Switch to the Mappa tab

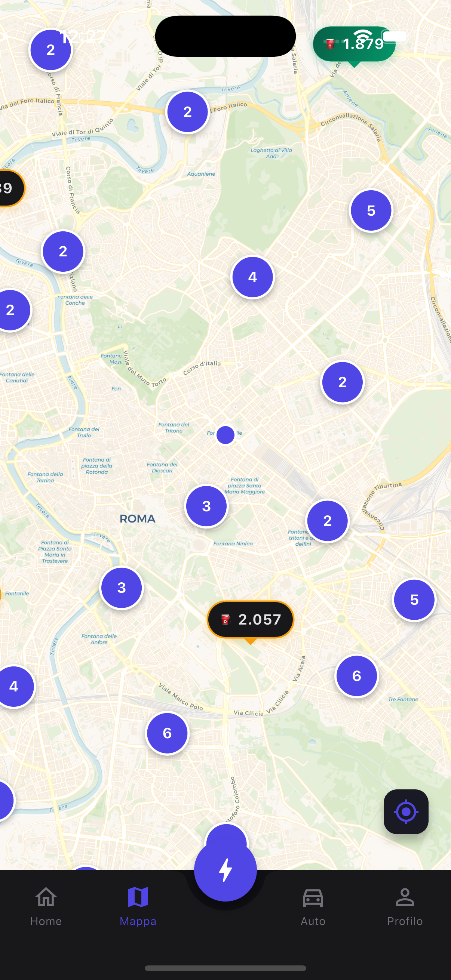pos(138,907)
